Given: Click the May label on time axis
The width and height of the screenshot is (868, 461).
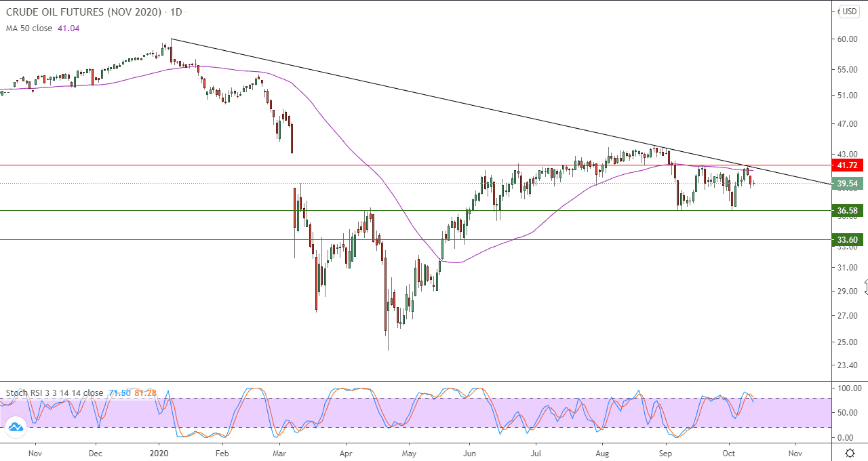Looking at the screenshot, I should pos(409,452).
